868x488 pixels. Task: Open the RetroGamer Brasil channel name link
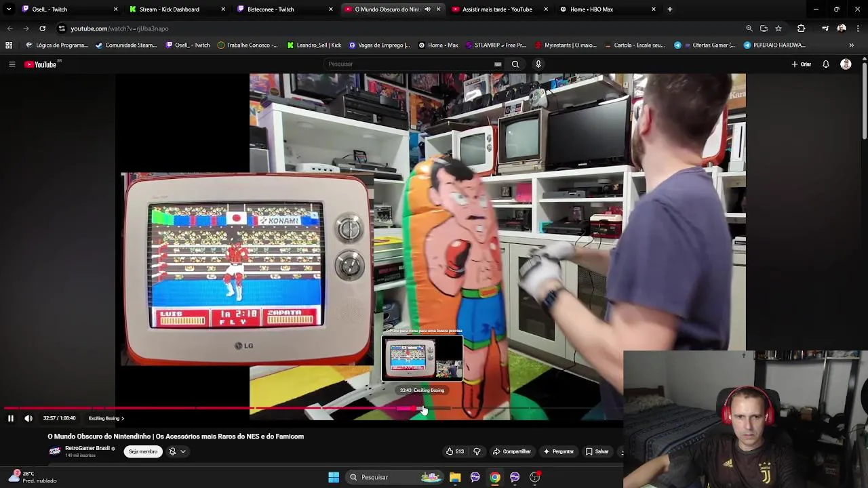pyautogui.click(x=87, y=448)
